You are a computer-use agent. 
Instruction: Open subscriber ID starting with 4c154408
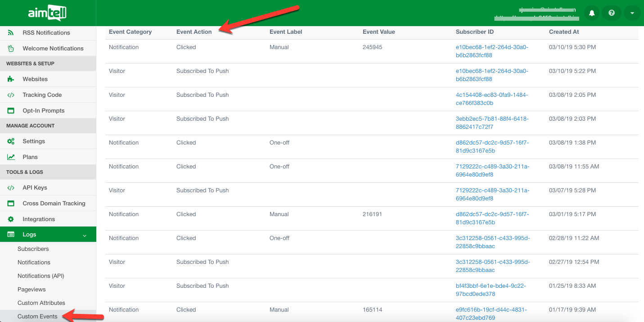(491, 99)
